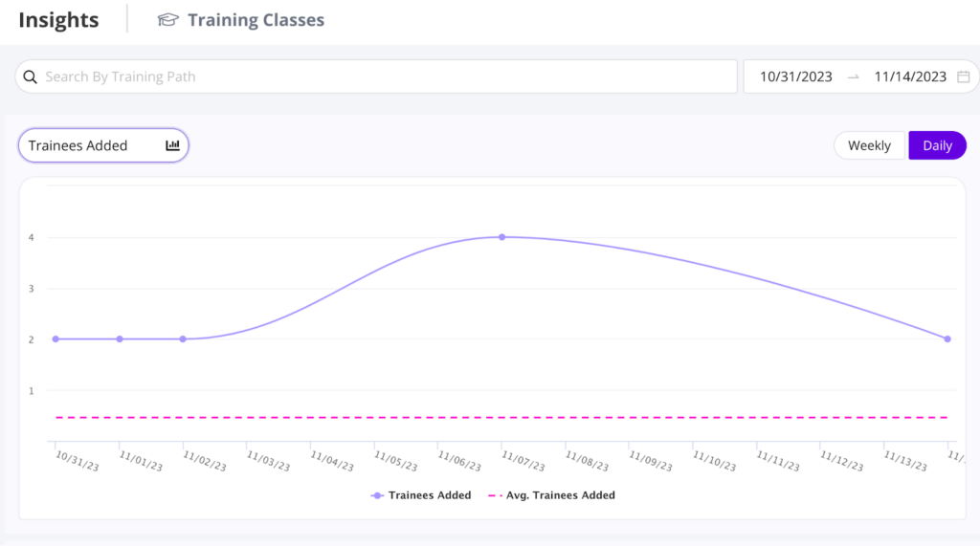Toggle the Avg. Trainees Added series in legend
Screen dimensions: 980x546
[560, 495]
